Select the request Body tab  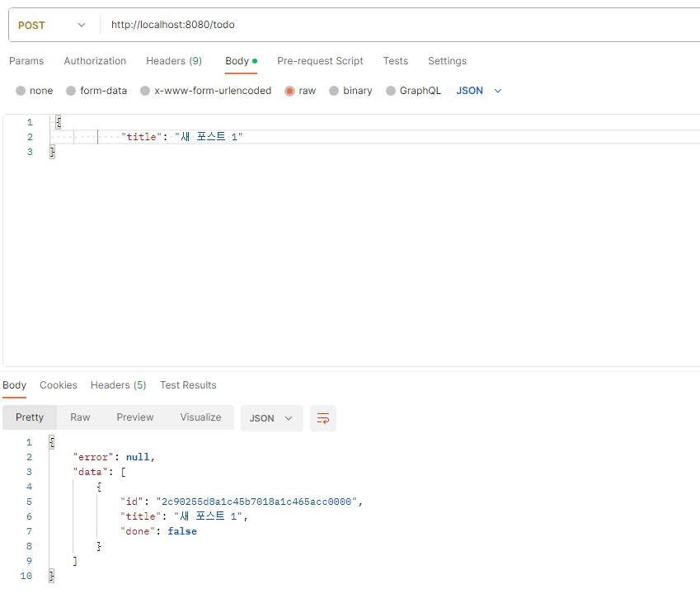click(241, 61)
